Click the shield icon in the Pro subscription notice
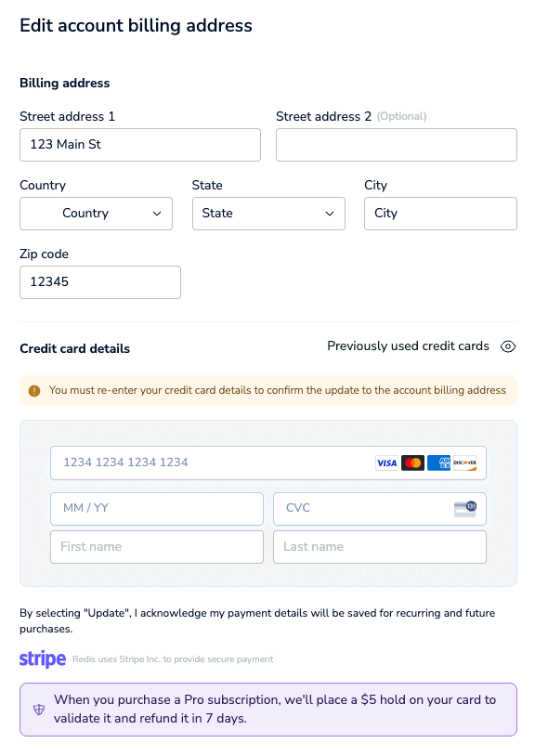535x756 pixels. click(x=39, y=710)
